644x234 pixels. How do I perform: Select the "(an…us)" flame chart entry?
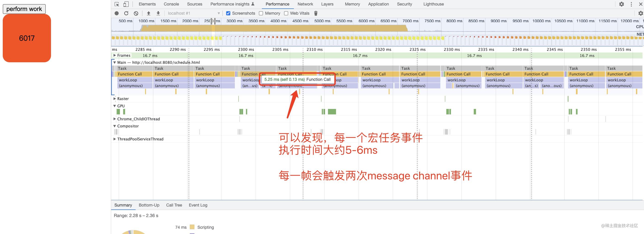point(250,86)
